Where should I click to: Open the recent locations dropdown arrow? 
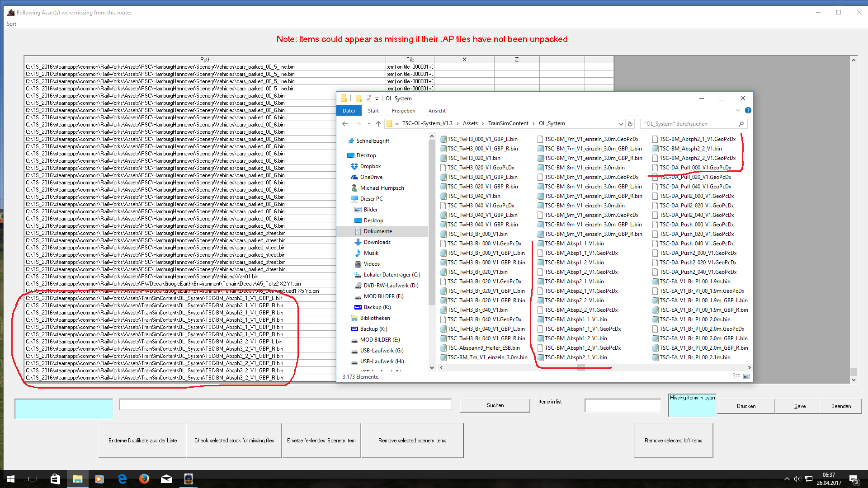(x=369, y=124)
